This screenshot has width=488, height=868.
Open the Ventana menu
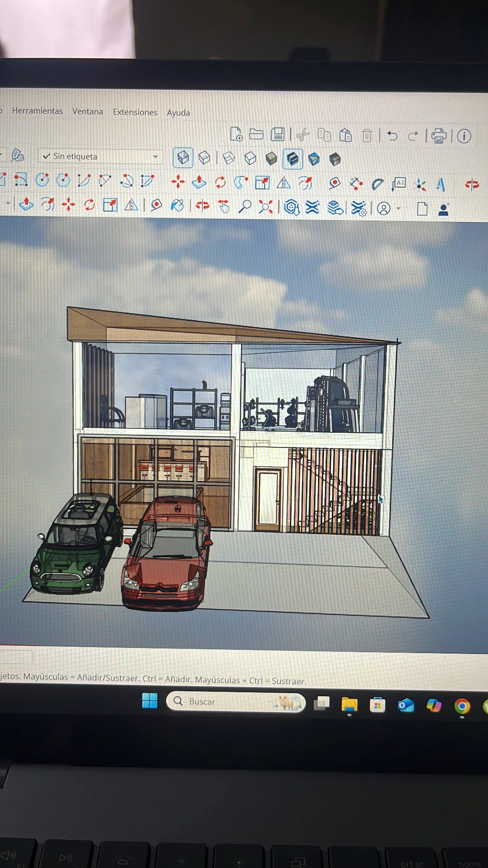click(88, 112)
